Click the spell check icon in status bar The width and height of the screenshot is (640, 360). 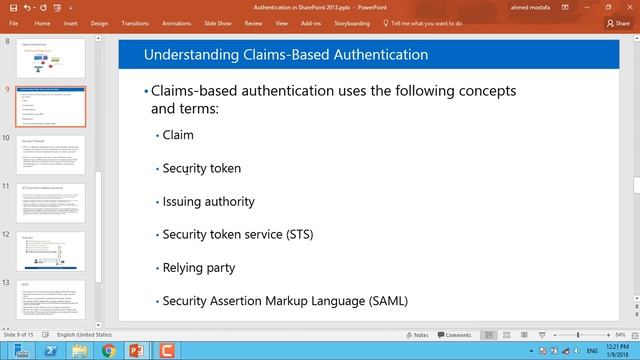click(x=45, y=335)
